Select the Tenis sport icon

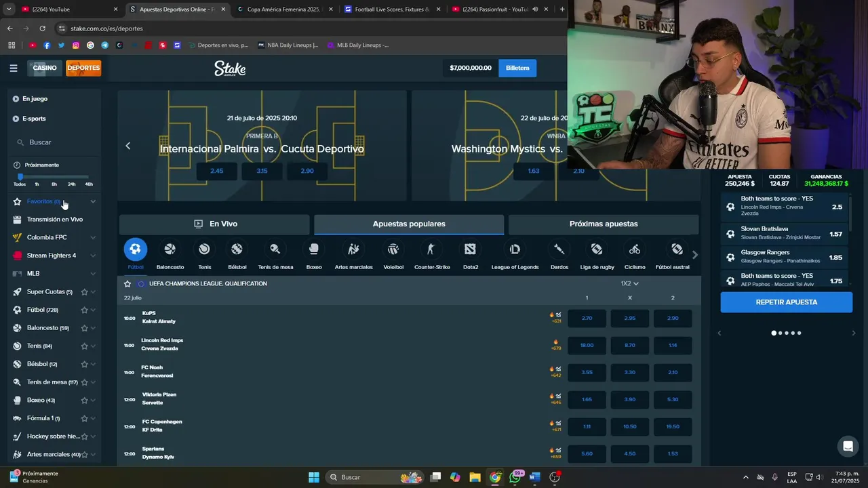tap(204, 249)
